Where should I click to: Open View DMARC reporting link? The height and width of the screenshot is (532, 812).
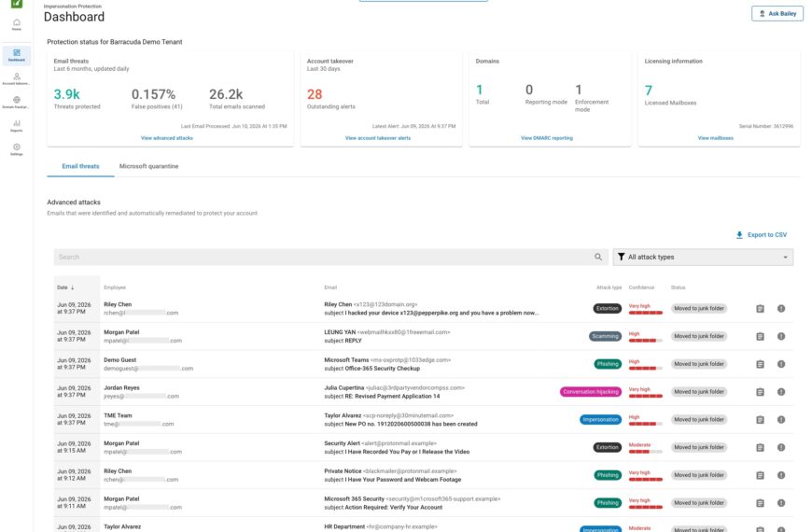(x=546, y=138)
